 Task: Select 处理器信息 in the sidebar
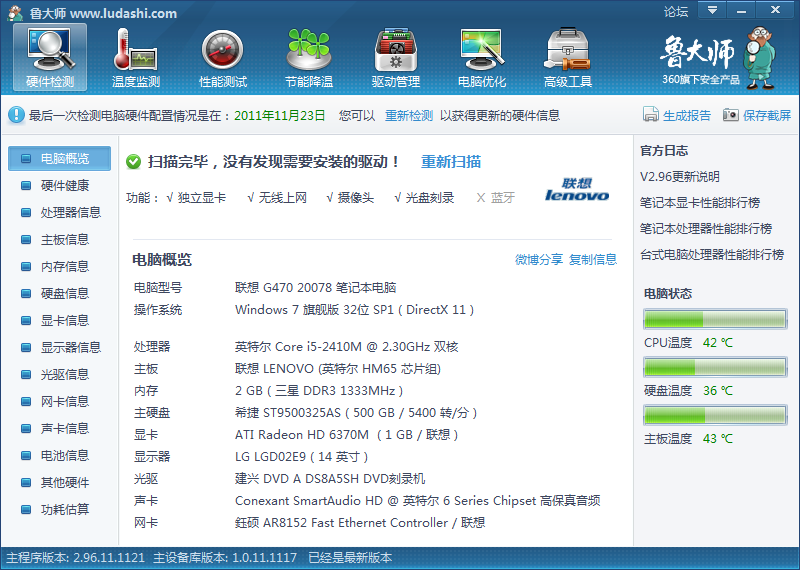(x=70, y=212)
